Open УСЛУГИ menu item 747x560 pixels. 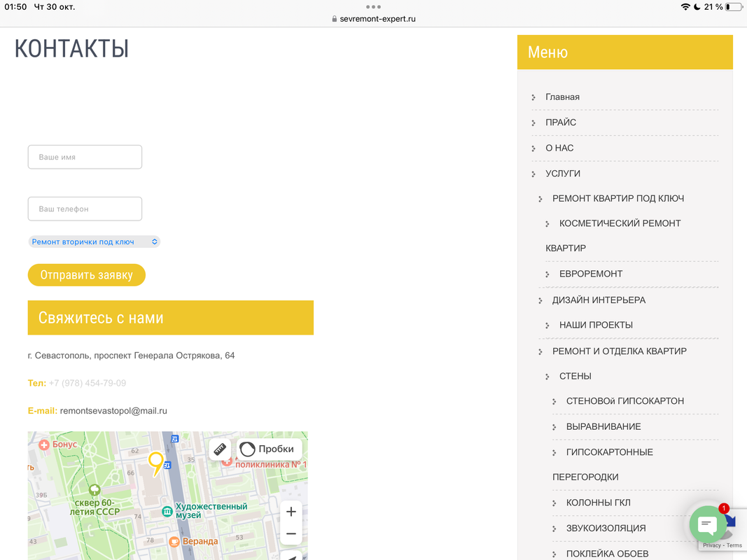[x=563, y=174]
